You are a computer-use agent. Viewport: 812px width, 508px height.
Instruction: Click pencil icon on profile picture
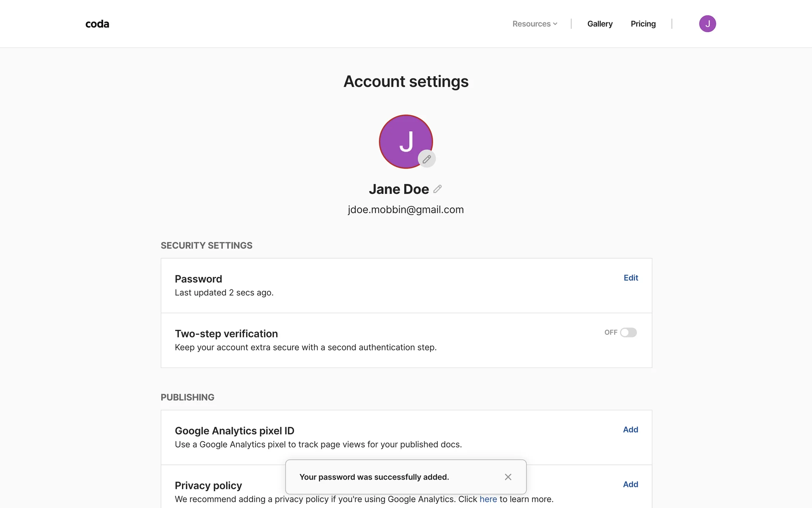pyautogui.click(x=427, y=159)
